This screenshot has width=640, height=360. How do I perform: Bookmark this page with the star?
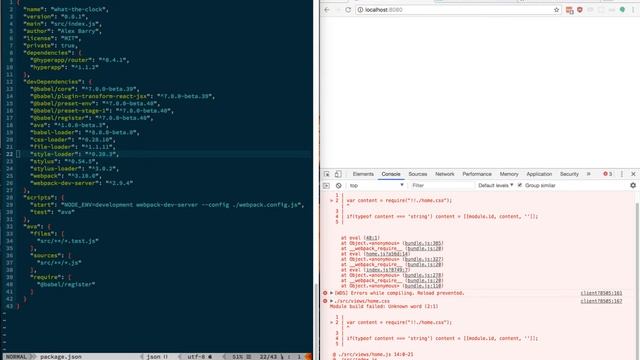[x=556, y=10]
